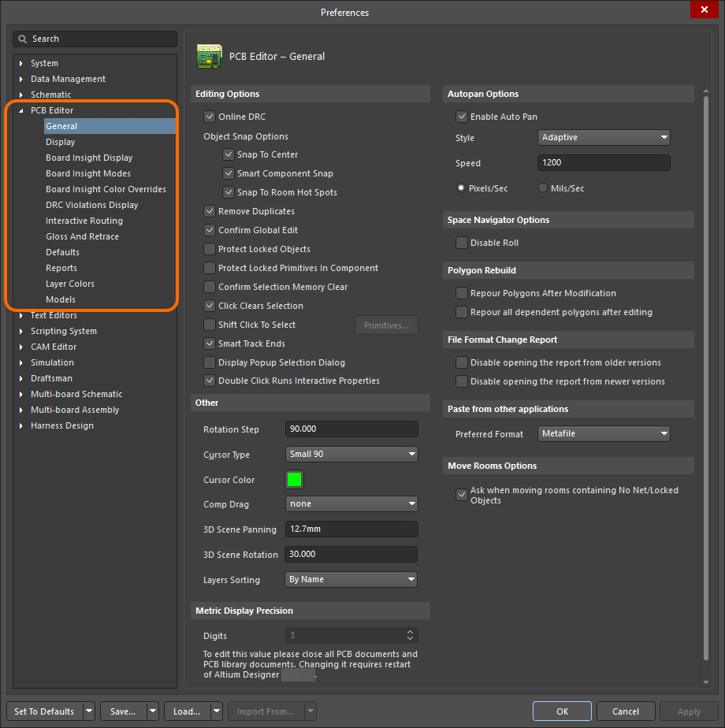
Task: Select the DRC Violations Display page
Action: [92, 205]
